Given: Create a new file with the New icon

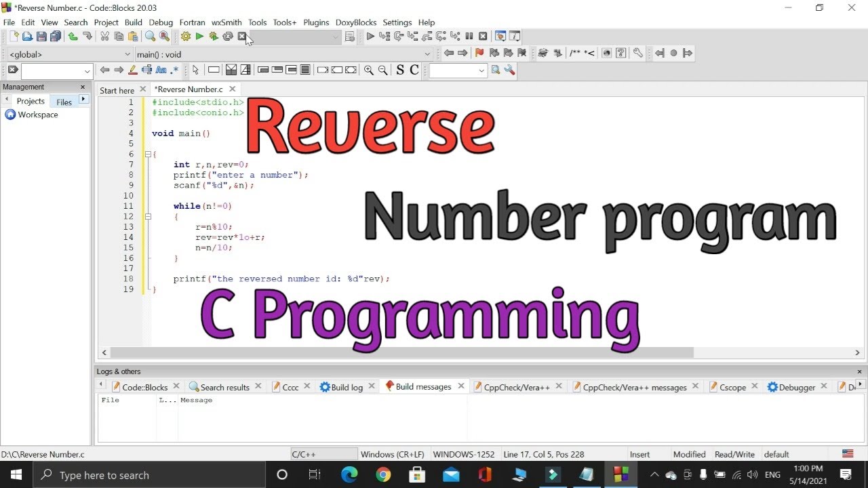Looking at the screenshot, I should pyautogui.click(x=14, y=37).
